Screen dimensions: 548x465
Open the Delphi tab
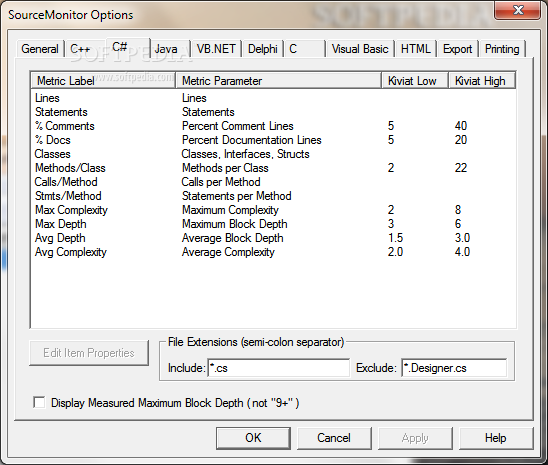click(263, 49)
